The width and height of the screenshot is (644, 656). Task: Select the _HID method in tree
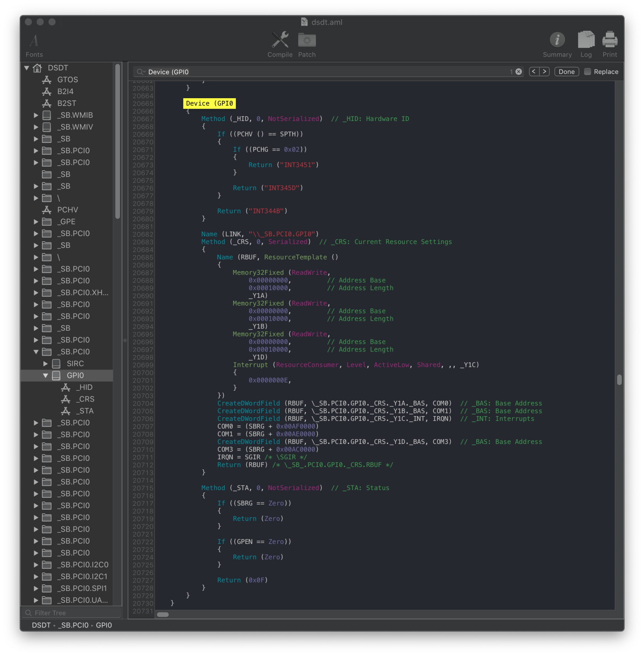(84, 387)
